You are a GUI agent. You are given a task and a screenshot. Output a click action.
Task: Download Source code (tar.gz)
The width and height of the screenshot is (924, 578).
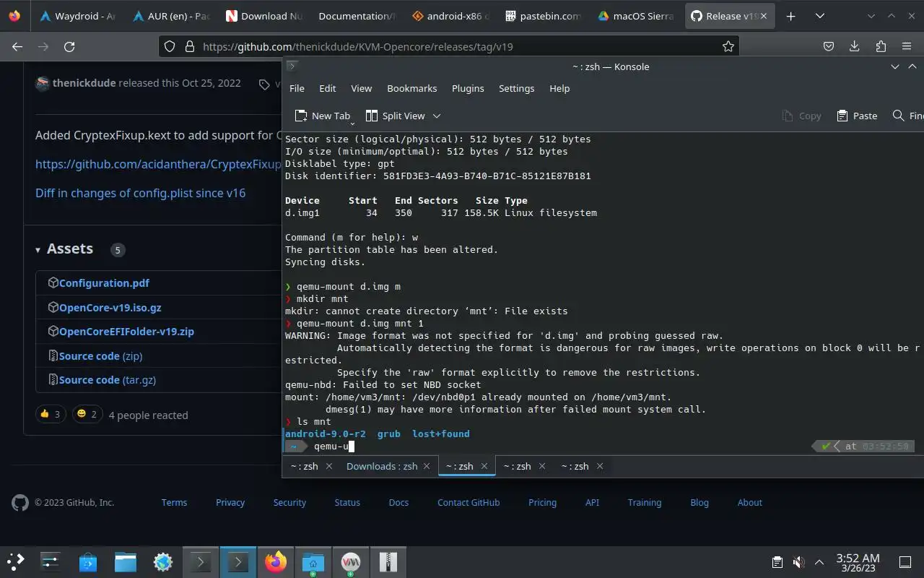(107, 379)
